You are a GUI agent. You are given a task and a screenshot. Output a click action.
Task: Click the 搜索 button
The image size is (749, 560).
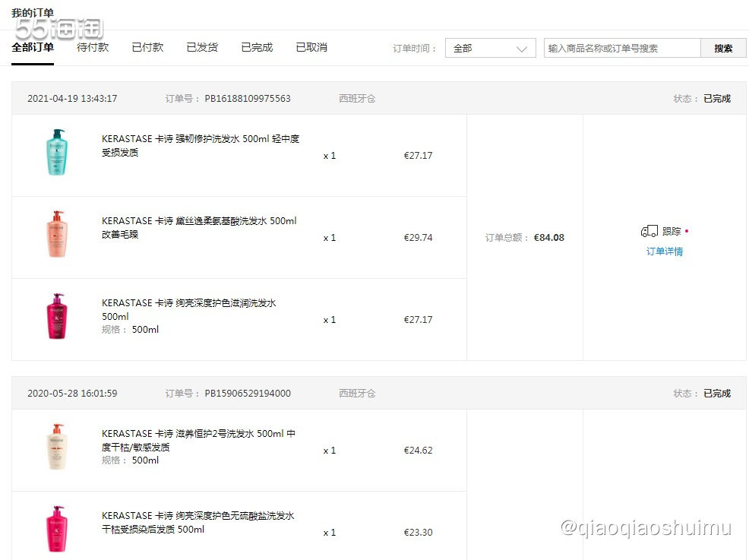723,49
